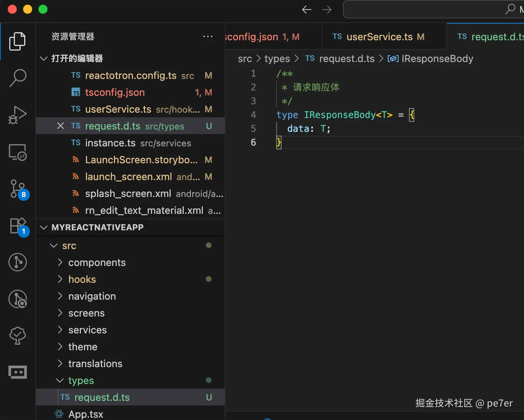Click the command center search field
Viewport: 524px width, 420px height.
(x=433, y=9)
